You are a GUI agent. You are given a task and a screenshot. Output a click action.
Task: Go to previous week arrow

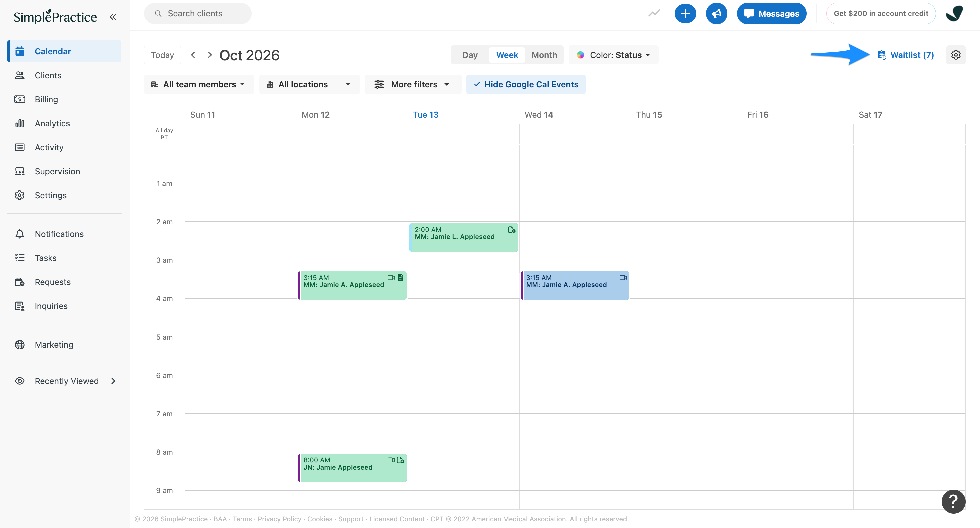click(x=193, y=55)
